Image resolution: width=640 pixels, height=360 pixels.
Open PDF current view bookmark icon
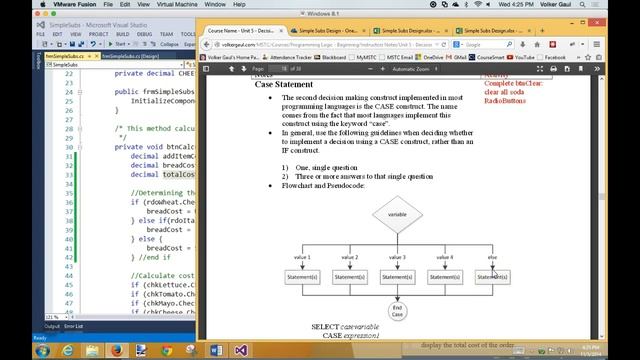click(580, 69)
